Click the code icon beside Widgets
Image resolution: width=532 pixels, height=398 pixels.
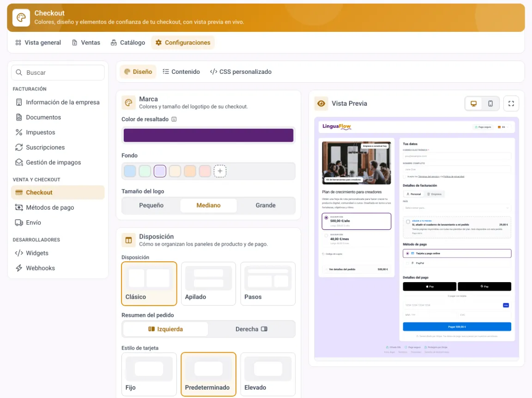(x=19, y=253)
